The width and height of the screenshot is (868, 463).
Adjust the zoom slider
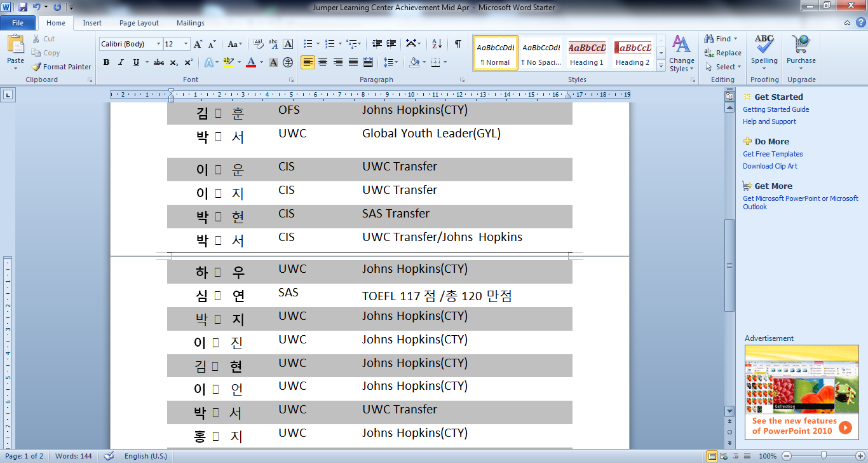pyautogui.click(x=824, y=456)
